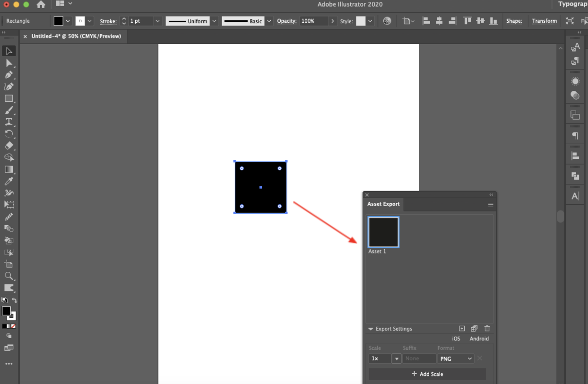This screenshot has width=588, height=384.
Task: Expand the Opacity slider arrow
Action: pos(333,21)
